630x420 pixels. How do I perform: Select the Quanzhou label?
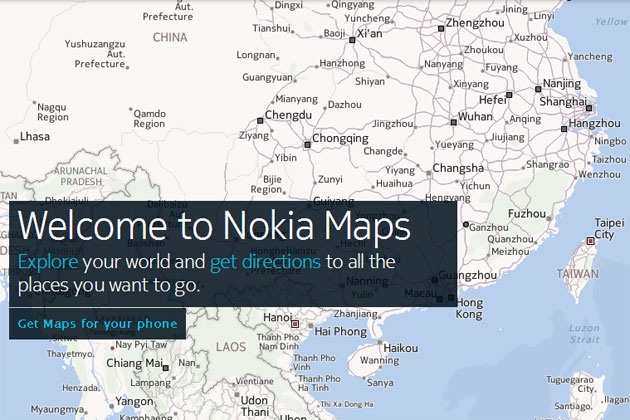click(x=510, y=239)
